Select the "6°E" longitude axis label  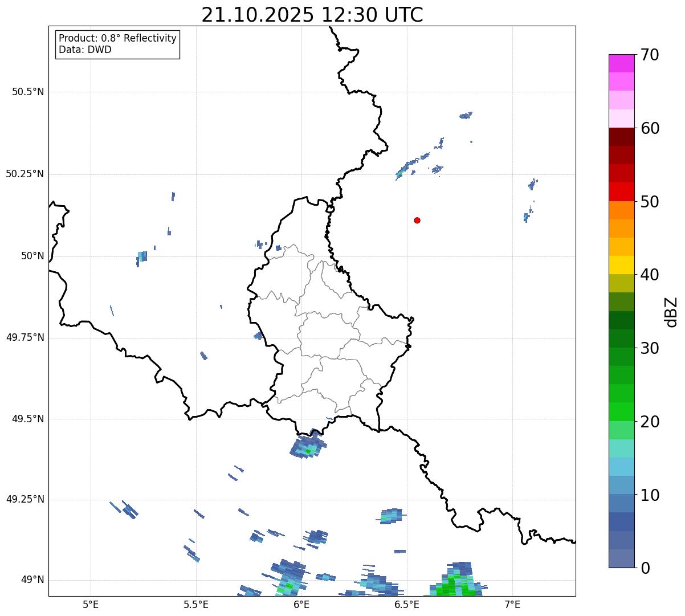301,604
